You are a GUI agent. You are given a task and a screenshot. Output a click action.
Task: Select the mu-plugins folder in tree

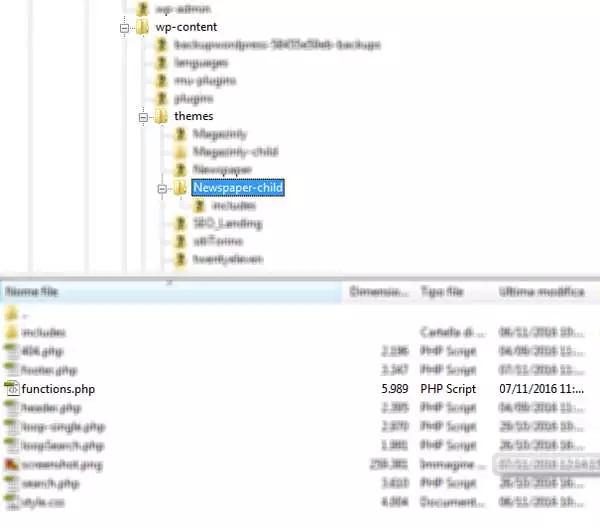click(x=205, y=81)
